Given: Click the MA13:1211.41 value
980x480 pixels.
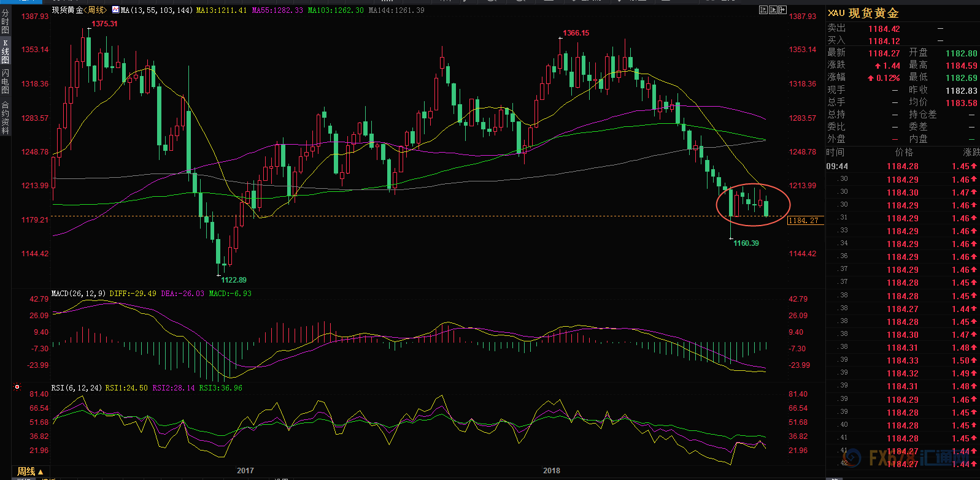Looking at the screenshot, I should [222, 10].
